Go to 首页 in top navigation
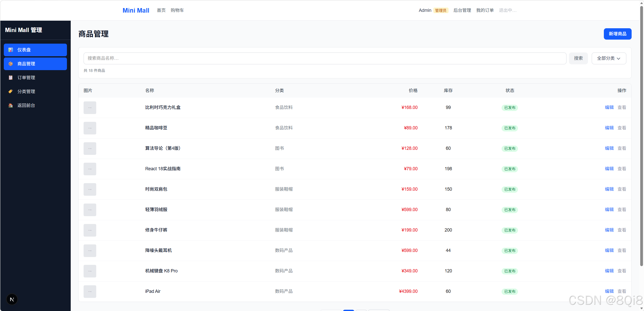The width and height of the screenshot is (644, 311). 161,10
